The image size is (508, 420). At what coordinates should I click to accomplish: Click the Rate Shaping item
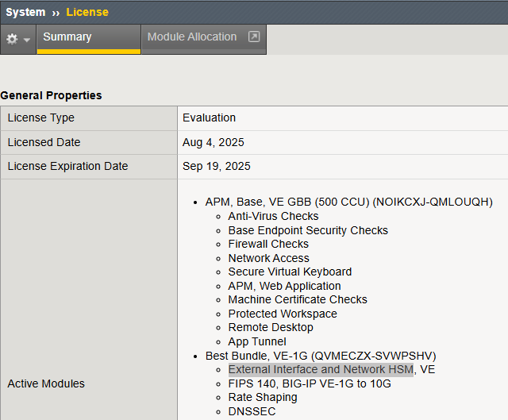point(263,397)
